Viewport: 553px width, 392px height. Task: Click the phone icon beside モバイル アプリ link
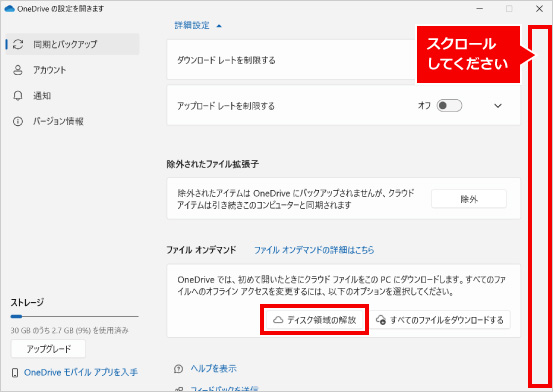coord(15,373)
